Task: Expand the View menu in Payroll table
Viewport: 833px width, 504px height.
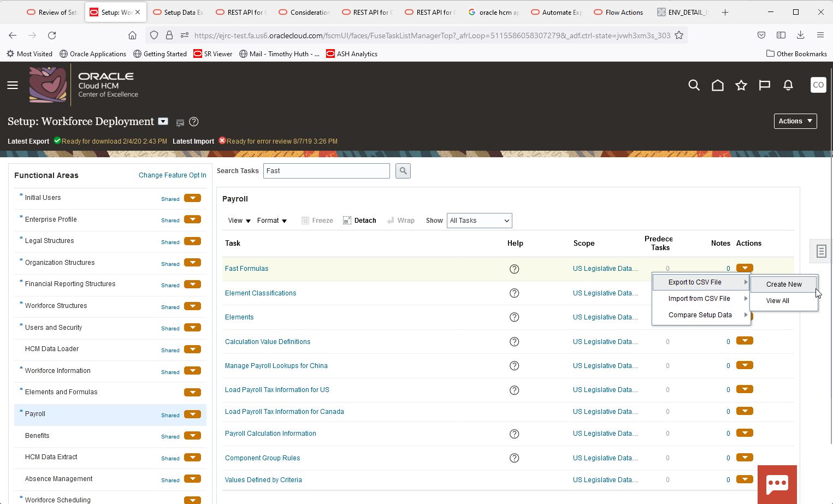Action: pyautogui.click(x=239, y=221)
